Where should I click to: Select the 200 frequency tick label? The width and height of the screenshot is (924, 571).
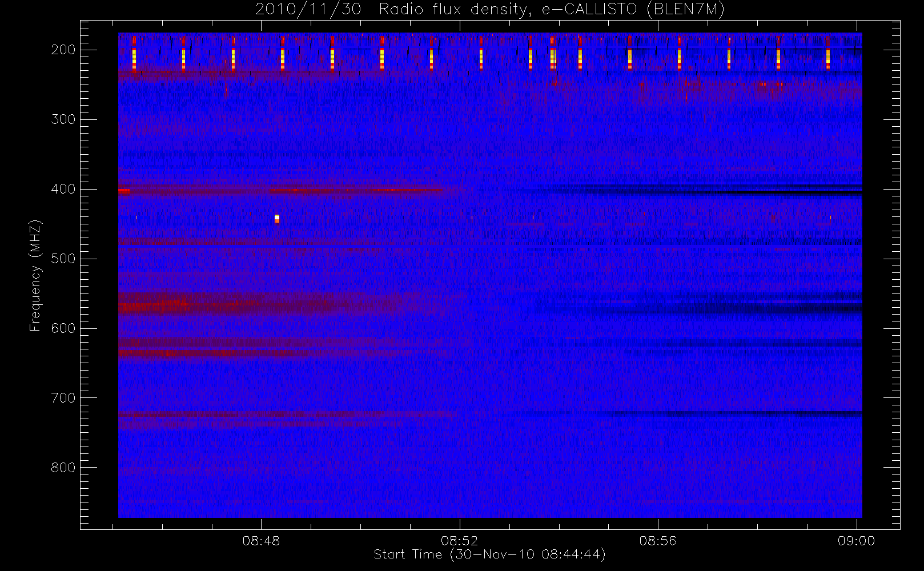63,50
